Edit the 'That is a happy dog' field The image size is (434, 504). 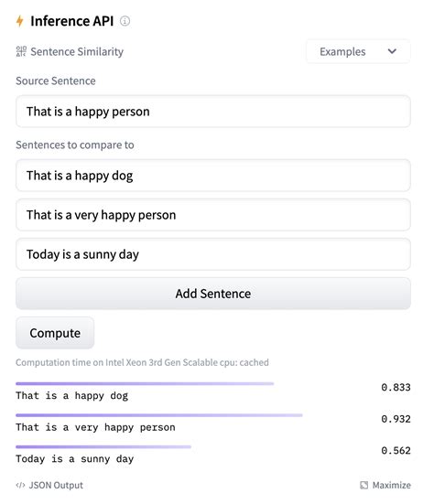click(x=213, y=176)
